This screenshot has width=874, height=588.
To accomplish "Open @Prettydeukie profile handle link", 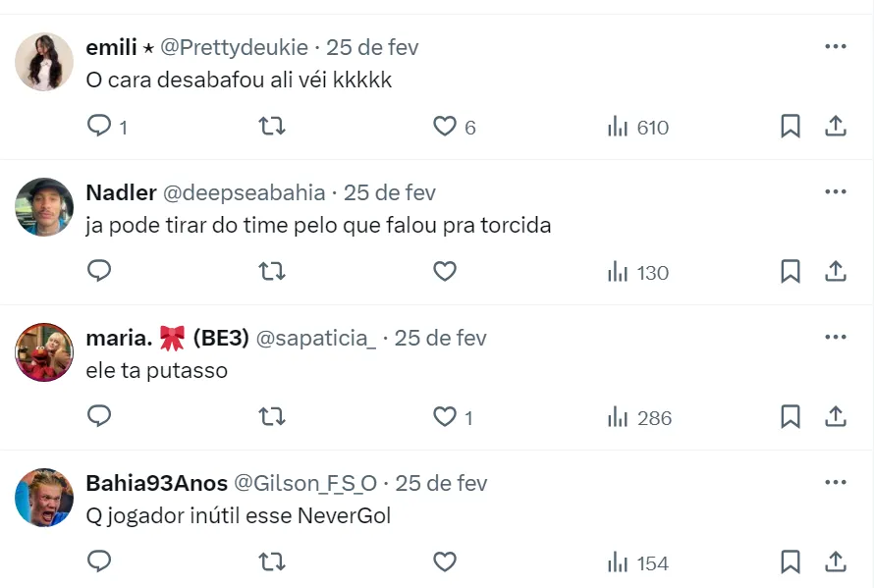I will pos(234,47).
